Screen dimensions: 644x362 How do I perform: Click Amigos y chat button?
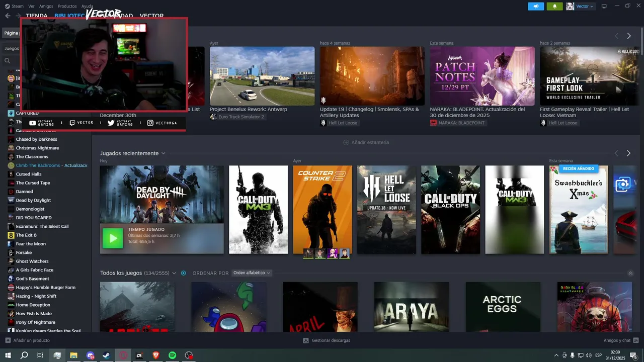[x=621, y=340]
